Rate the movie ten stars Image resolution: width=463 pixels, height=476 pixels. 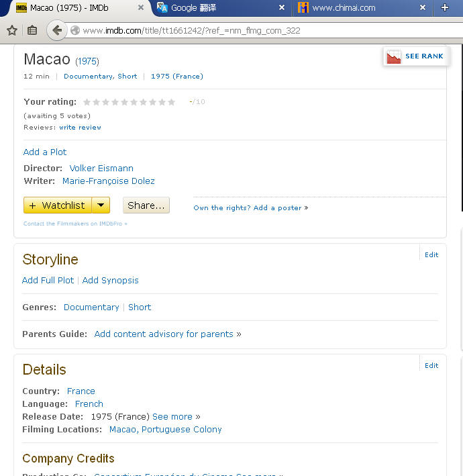pos(171,102)
